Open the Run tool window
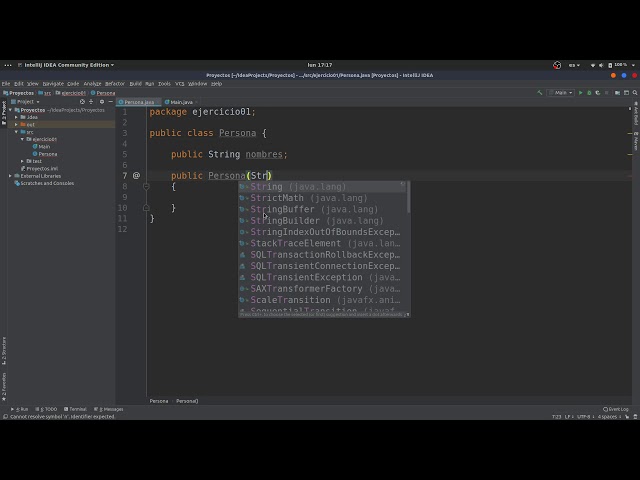The height and width of the screenshot is (480, 640). [19, 409]
